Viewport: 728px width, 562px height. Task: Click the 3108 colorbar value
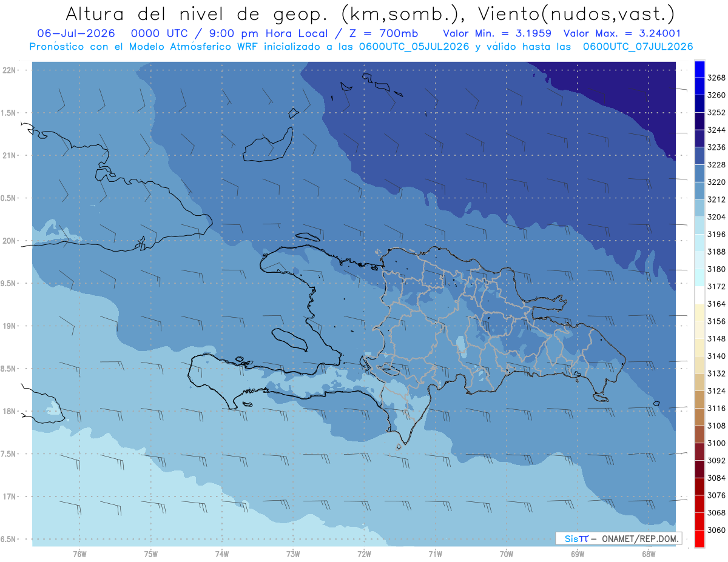717,426
